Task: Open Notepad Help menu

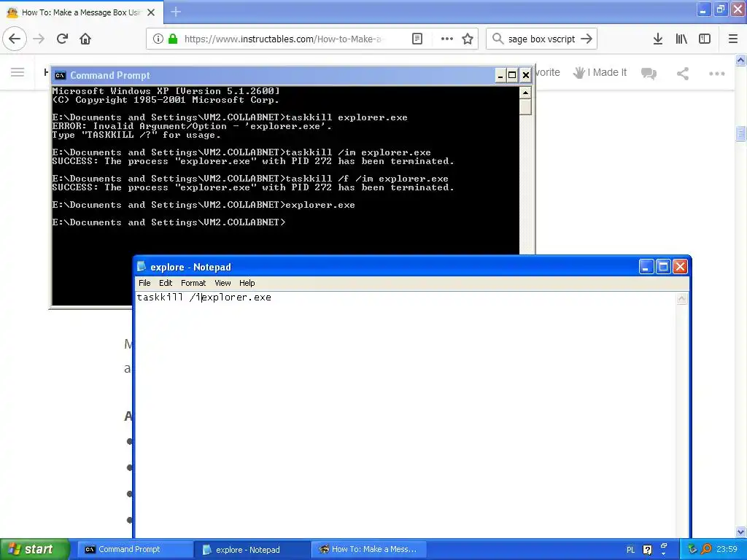Action: click(247, 283)
